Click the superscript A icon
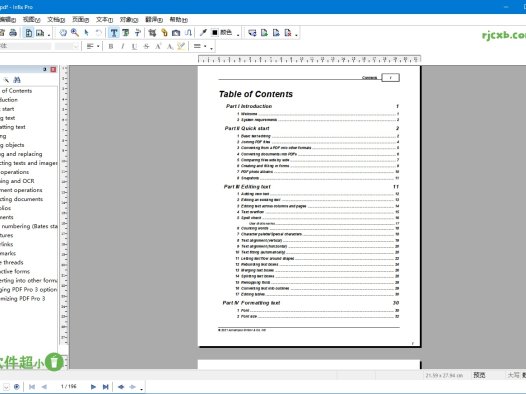This screenshot has height=394, width=526. (158, 46)
